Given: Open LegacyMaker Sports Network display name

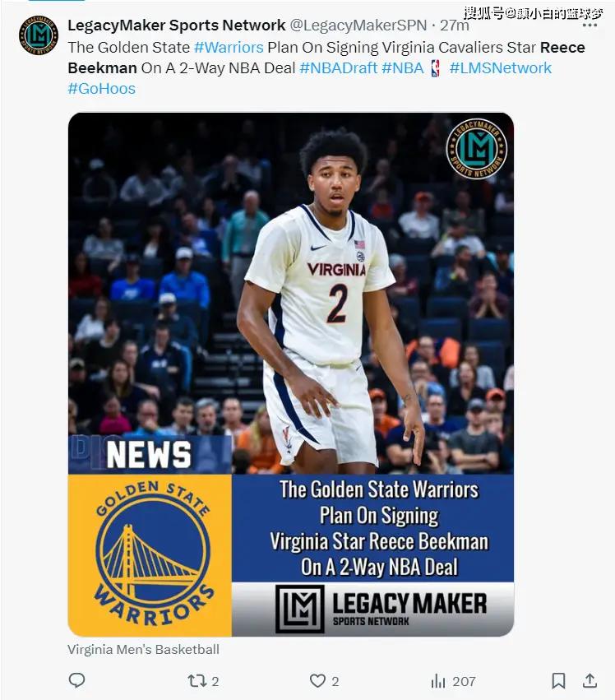Looking at the screenshot, I should coord(177,25).
